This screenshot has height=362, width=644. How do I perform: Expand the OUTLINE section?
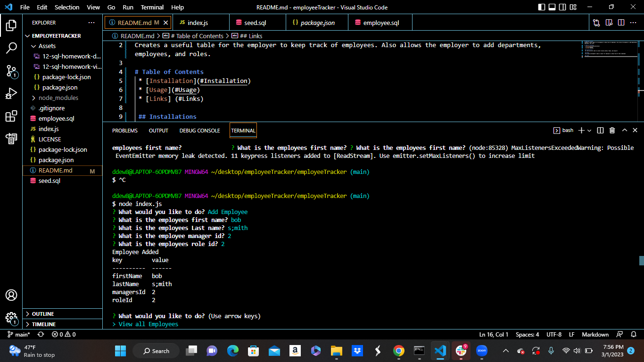pos(62,314)
